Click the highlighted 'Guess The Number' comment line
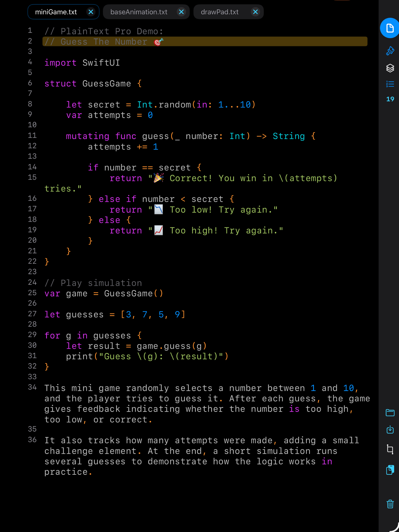This screenshot has width=399, height=532. point(205,42)
